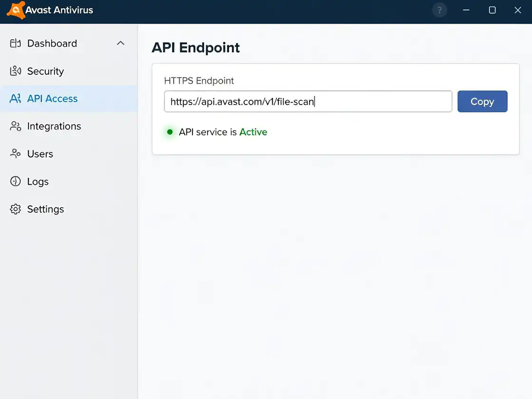Open the Dashboard menu item
This screenshot has width=532, height=399.
69,43
